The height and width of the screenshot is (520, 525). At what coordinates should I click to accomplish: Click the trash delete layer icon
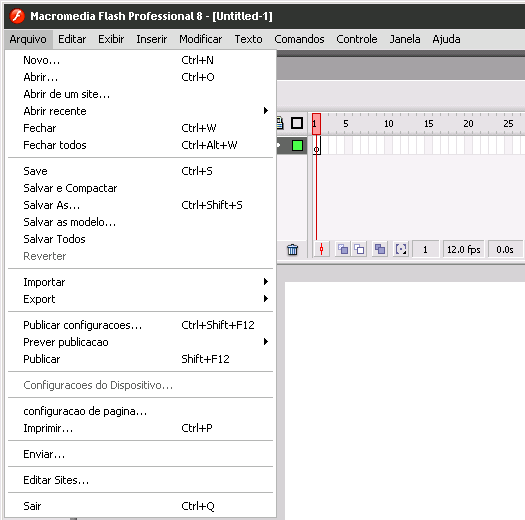tap(292, 249)
